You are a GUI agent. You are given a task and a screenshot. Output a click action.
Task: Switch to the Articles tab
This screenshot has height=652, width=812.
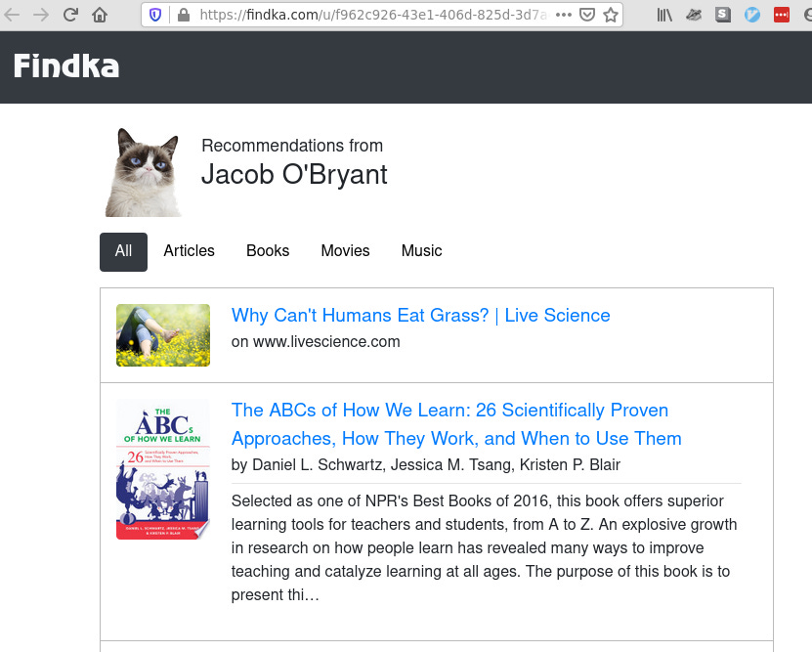pyautogui.click(x=189, y=251)
